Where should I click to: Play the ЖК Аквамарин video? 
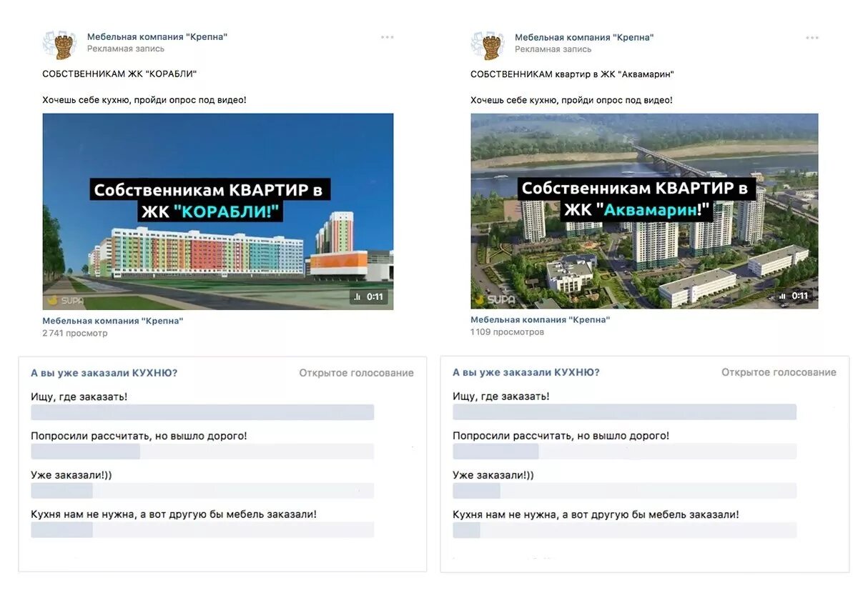pos(644,211)
